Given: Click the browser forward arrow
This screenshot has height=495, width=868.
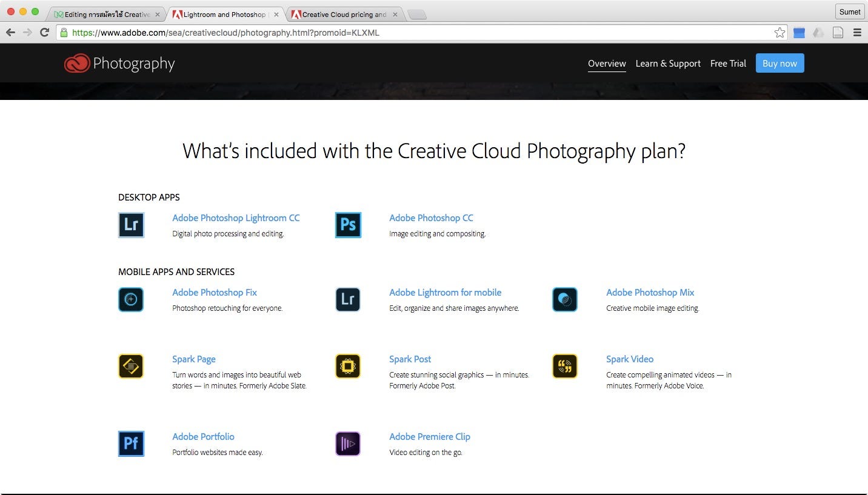Looking at the screenshot, I should 27,33.
